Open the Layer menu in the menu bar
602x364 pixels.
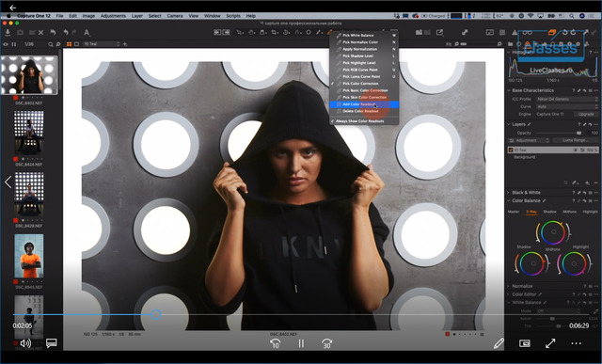tap(137, 16)
